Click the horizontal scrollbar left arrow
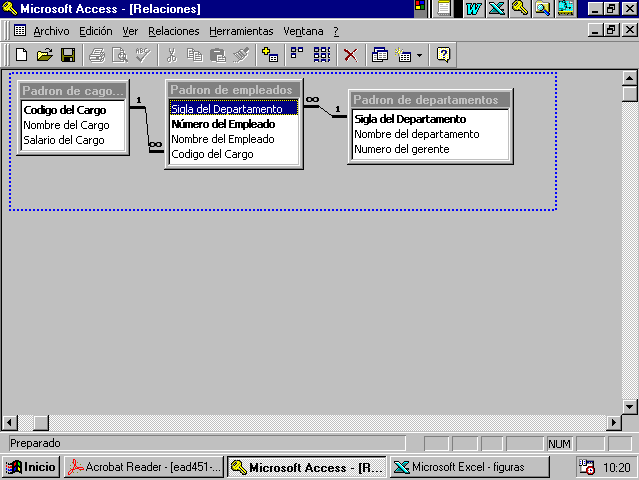Image resolution: width=639 pixels, height=480 pixels. [9, 423]
